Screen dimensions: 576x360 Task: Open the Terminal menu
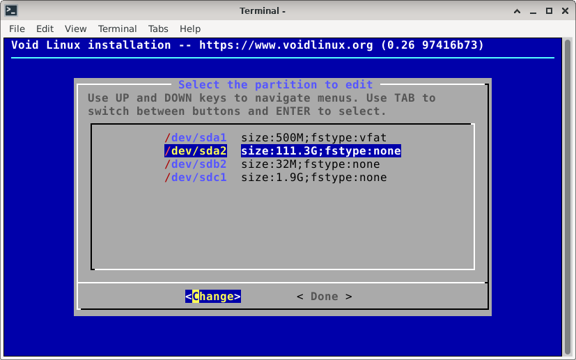(x=117, y=29)
